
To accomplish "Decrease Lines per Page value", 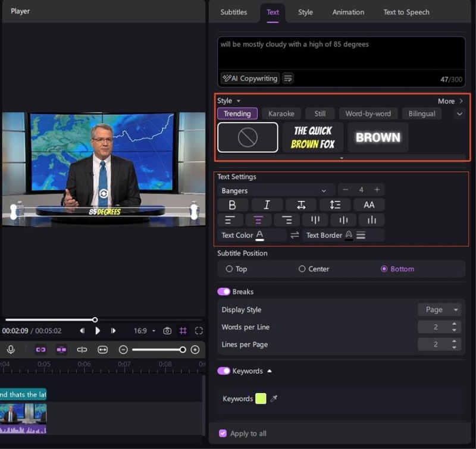I will click(x=454, y=348).
